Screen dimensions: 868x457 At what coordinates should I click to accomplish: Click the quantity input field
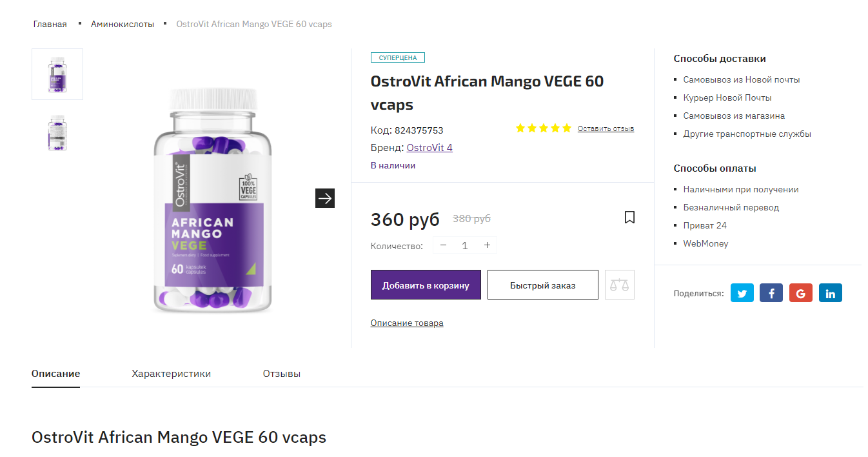tap(465, 245)
